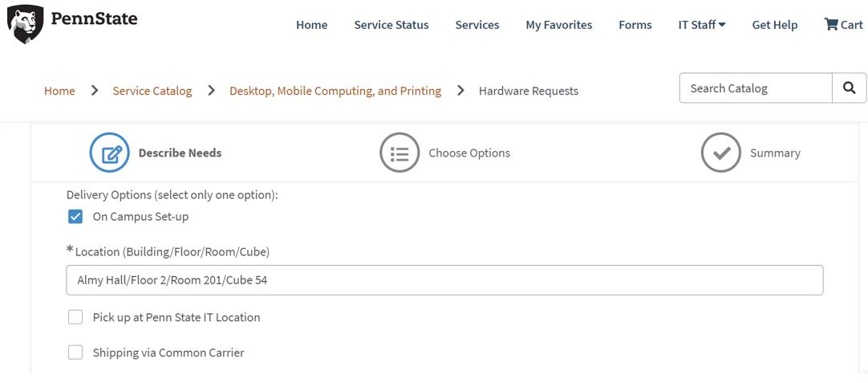Navigate to Service Catalog breadcrumb
This screenshot has width=868, height=383.
coord(152,91)
